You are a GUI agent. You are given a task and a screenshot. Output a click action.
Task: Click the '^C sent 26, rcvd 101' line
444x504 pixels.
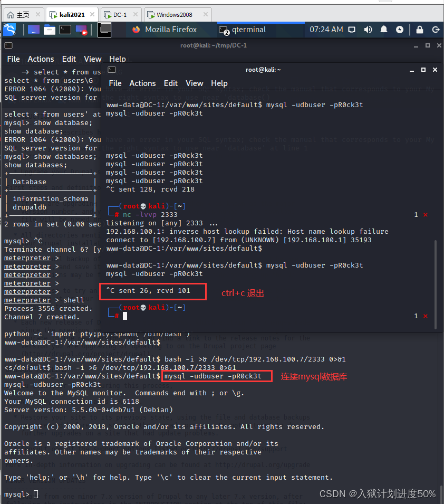[x=148, y=291]
